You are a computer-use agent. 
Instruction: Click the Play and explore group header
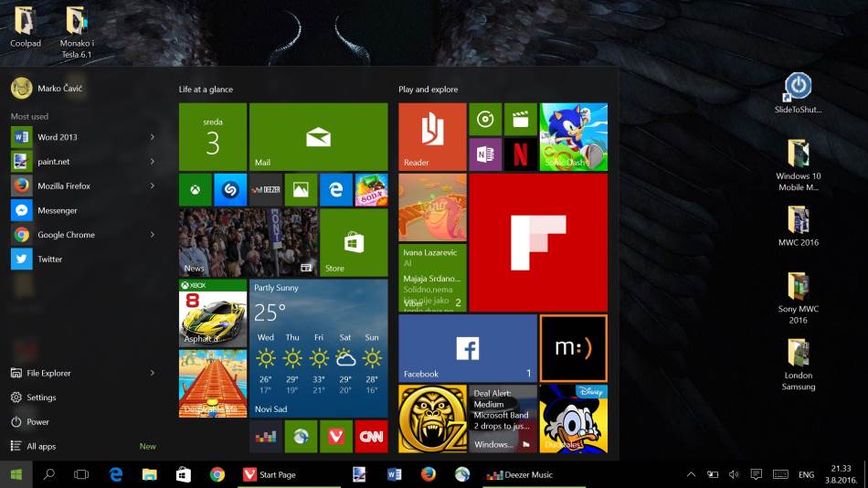428,90
